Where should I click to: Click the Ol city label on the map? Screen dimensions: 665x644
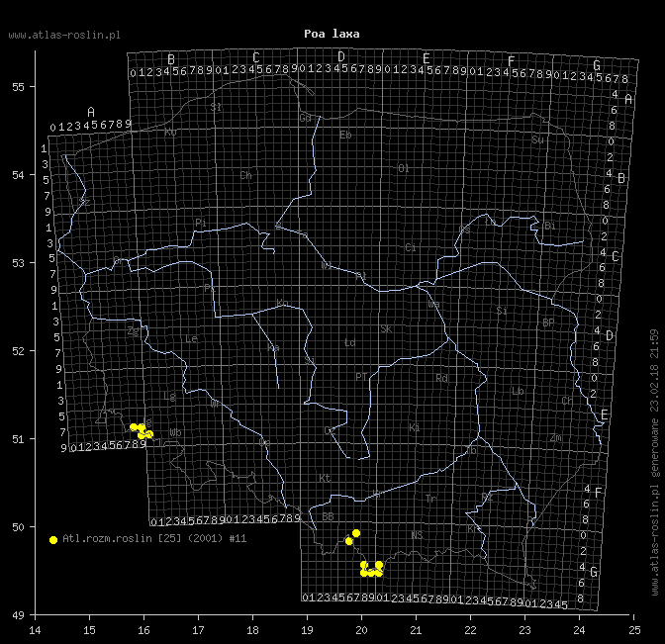(404, 169)
